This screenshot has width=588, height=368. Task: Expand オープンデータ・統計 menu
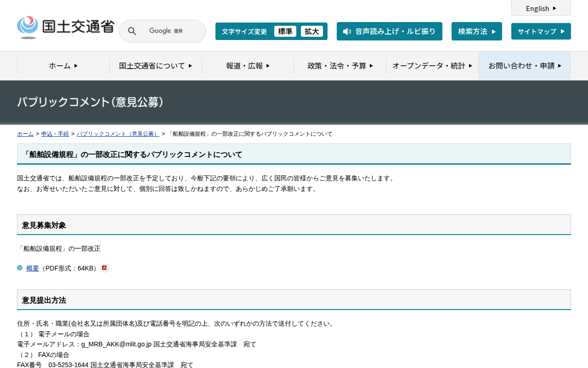[x=432, y=66]
